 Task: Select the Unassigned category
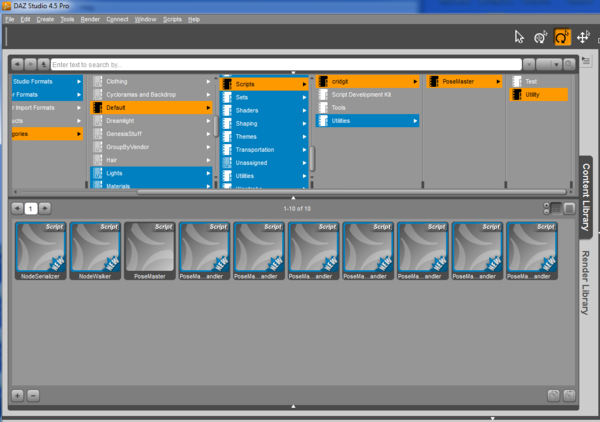click(264, 163)
